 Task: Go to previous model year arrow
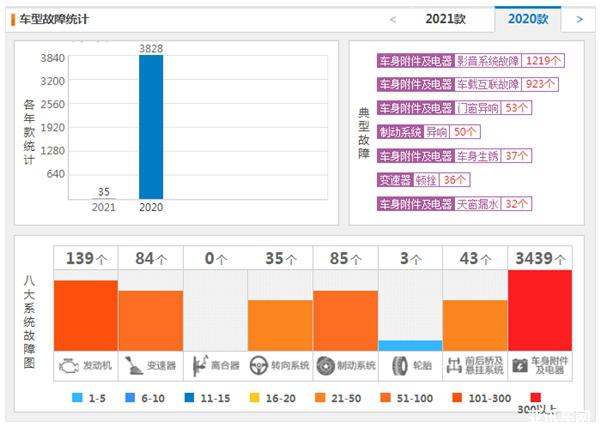point(393,19)
